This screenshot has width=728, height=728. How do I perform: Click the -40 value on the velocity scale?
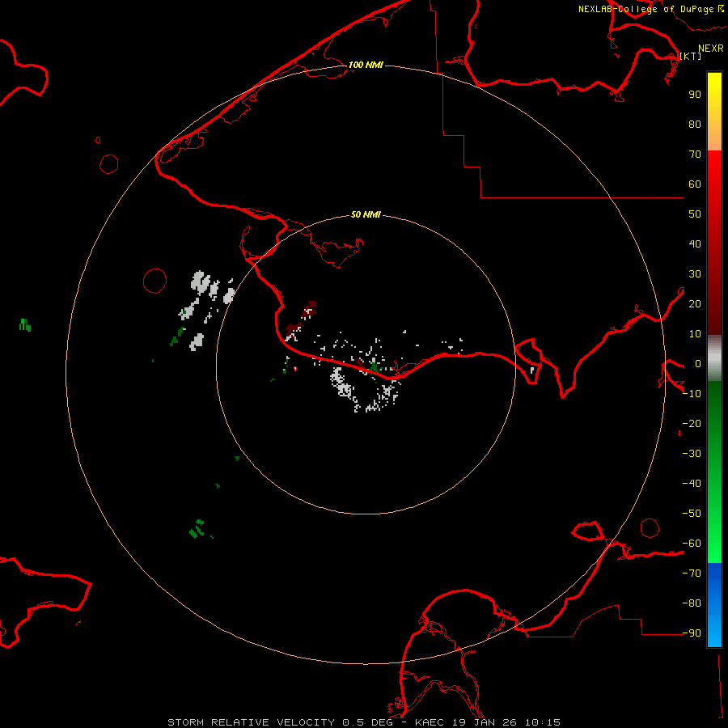click(692, 484)
